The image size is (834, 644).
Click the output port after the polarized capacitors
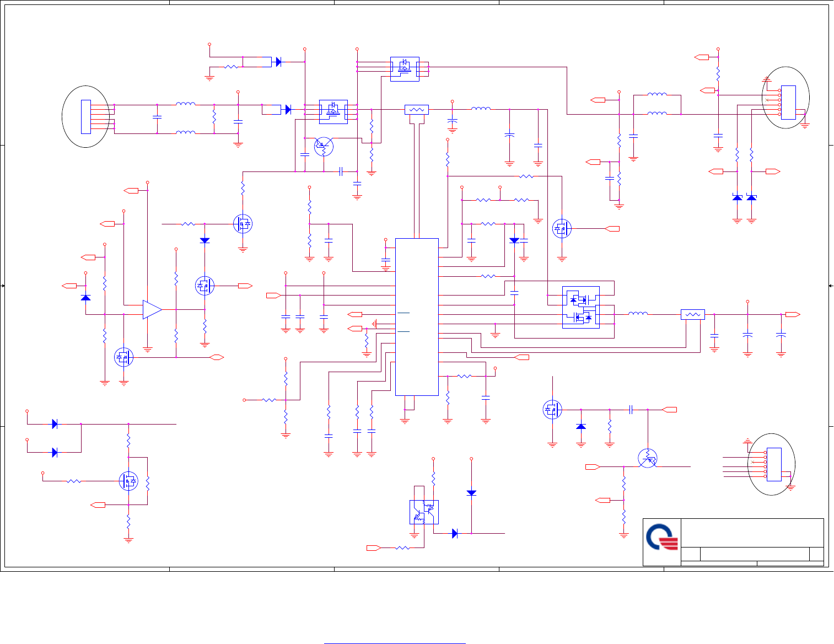coord(793,314)
